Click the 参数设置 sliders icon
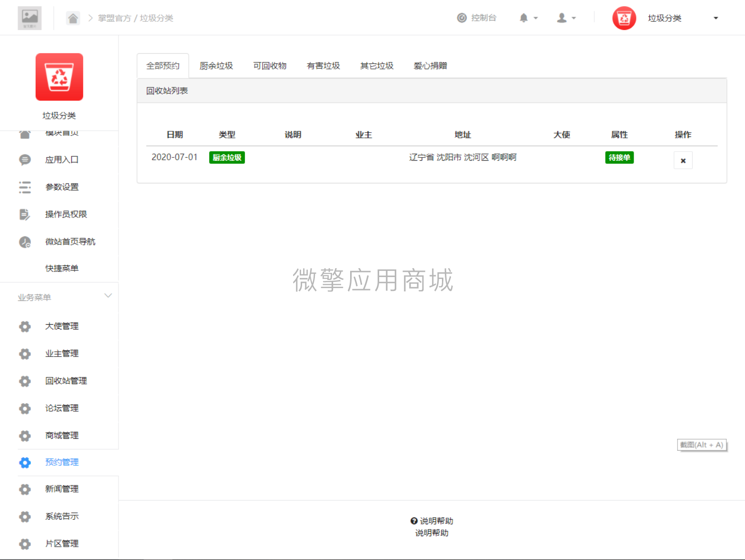This screenshot has height=560, width=745. click(x=25, y=187)
